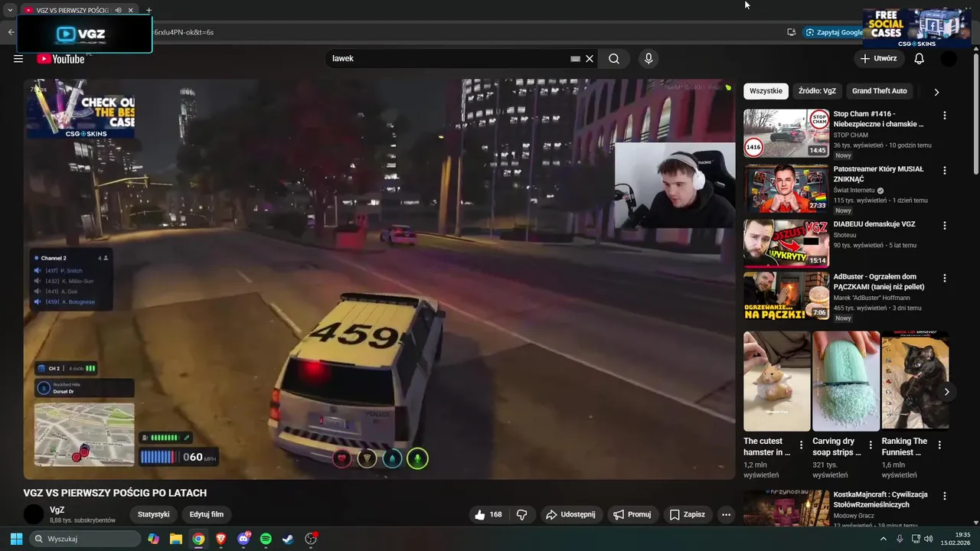The image size is (980, 551).
Task: Open the YouTube hamburger guide menu
Action: point(18,59)
